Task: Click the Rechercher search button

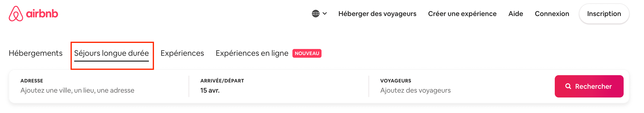Action: (589, 86)
